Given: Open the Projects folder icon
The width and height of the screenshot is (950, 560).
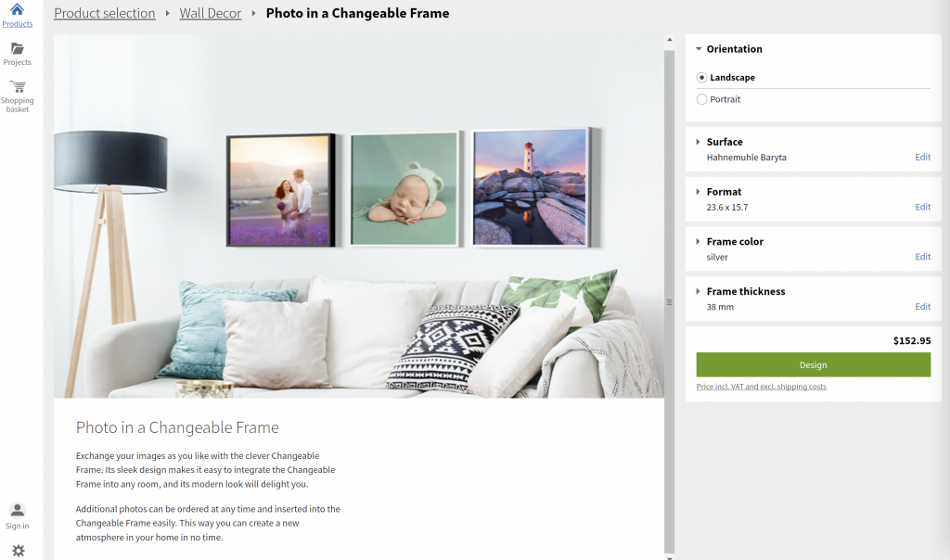Looking at the screenshot, I should click(17, 48).
